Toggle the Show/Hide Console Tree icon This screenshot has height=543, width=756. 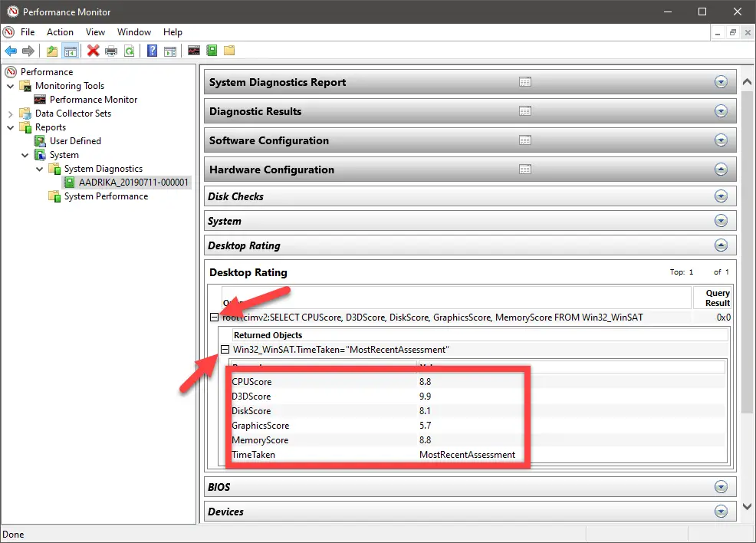click(71, 51)
